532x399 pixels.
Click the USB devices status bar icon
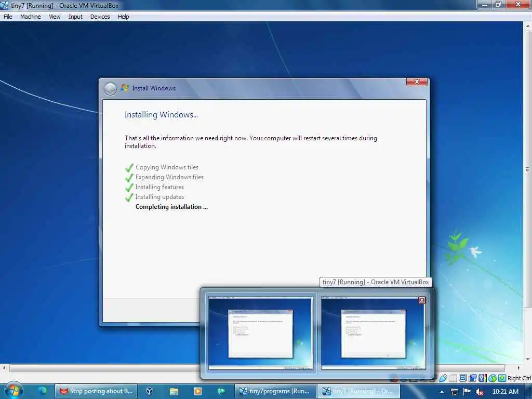443,378
